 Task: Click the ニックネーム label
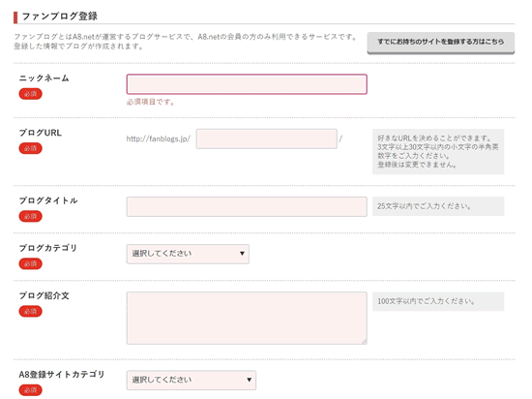pos(44,78)
